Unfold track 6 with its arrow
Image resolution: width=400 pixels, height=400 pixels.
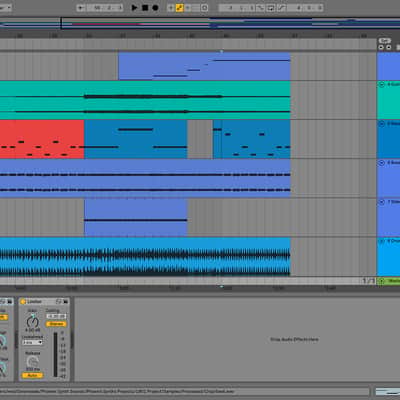[382, 163]
